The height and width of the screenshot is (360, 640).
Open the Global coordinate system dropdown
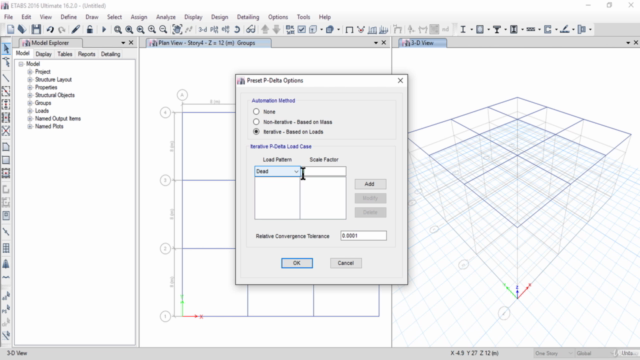click(596, 353)
